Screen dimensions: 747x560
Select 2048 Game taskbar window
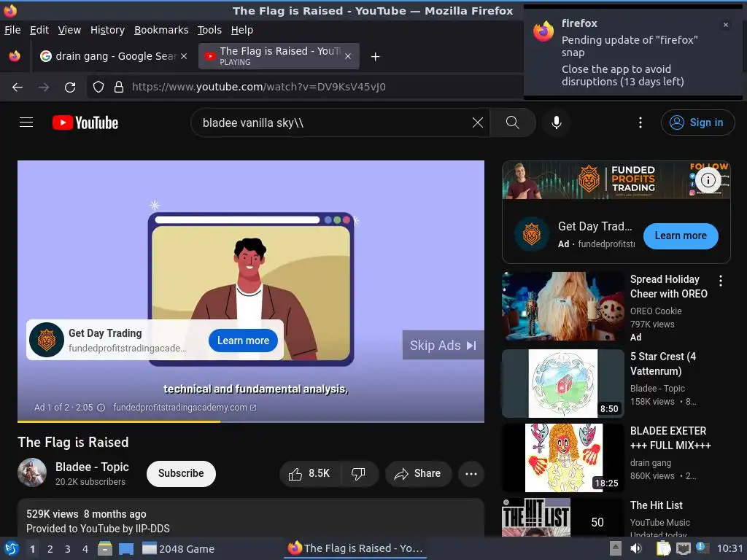pyautogui.click(x=179, y=549)
